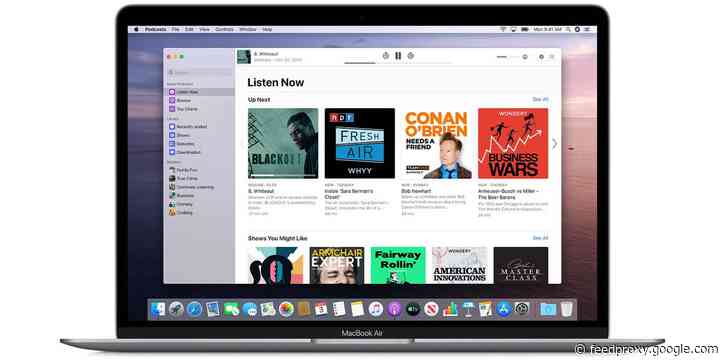Click the battery status icon
This screenshot has height=363, width=725.
pyautogui.click(x=525, y=29)
